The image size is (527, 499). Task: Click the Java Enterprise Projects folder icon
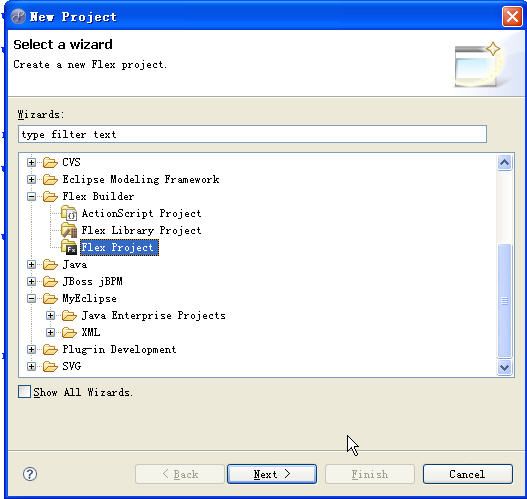click(69, 316)
